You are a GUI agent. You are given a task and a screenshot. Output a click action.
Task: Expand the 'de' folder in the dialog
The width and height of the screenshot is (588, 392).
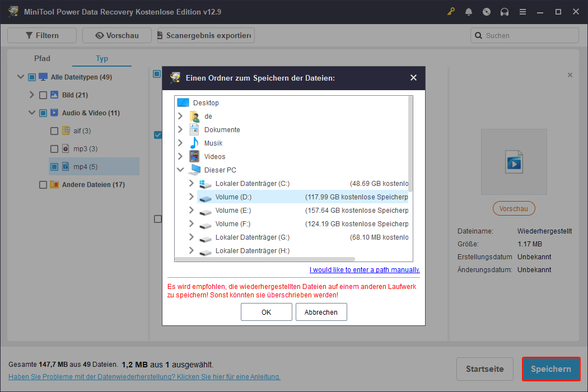coord(180,116)
